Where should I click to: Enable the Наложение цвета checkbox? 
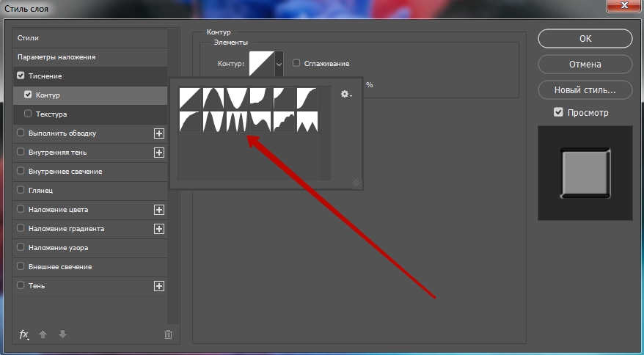click(x=21, y=209)
